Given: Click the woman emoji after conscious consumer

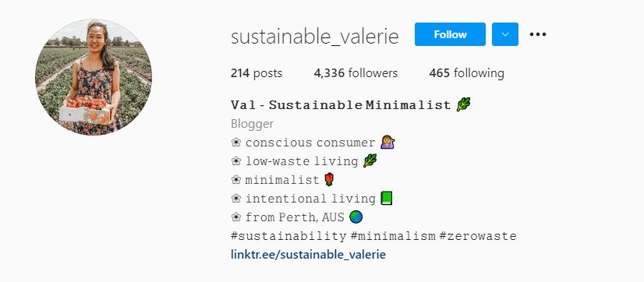Looking at the screenshot, I should tap(387, 143).
